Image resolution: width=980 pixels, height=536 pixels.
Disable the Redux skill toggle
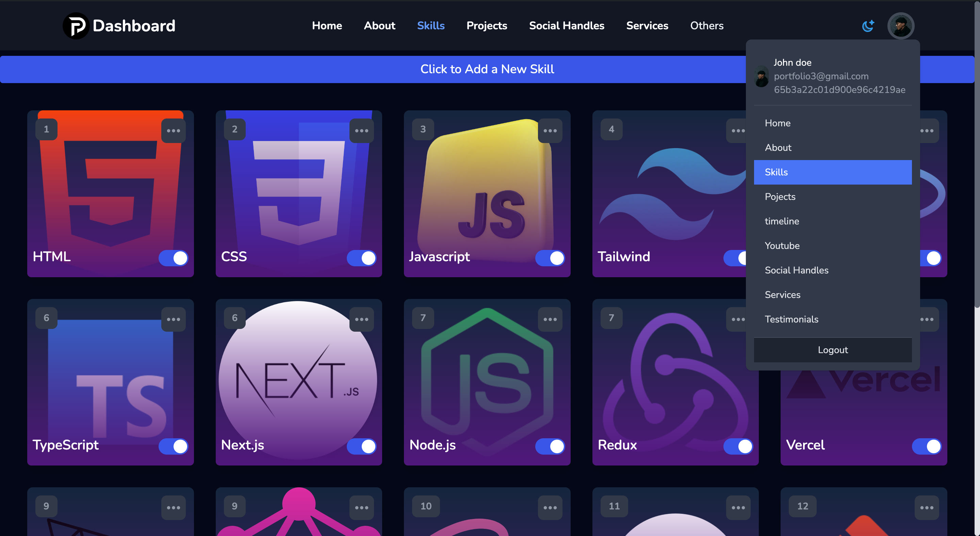(738, 446)
